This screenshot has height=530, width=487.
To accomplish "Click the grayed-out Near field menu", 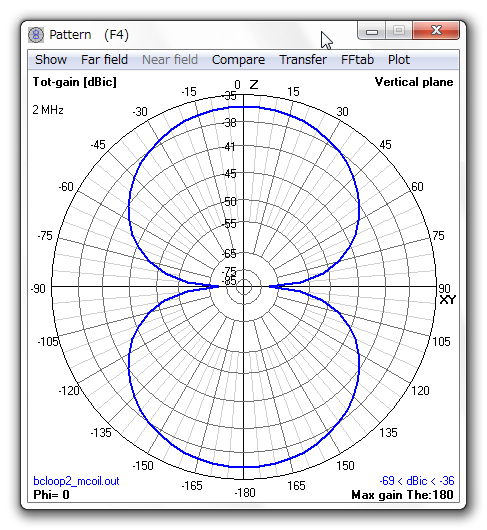I will tap(170, 60).
